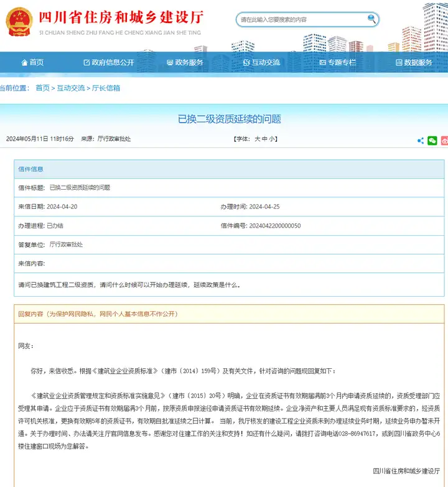This screenshot has height=487, width=448.
Task: Click 答复单位 row value 厅行政审批处
Action: (x=66, y=244)
